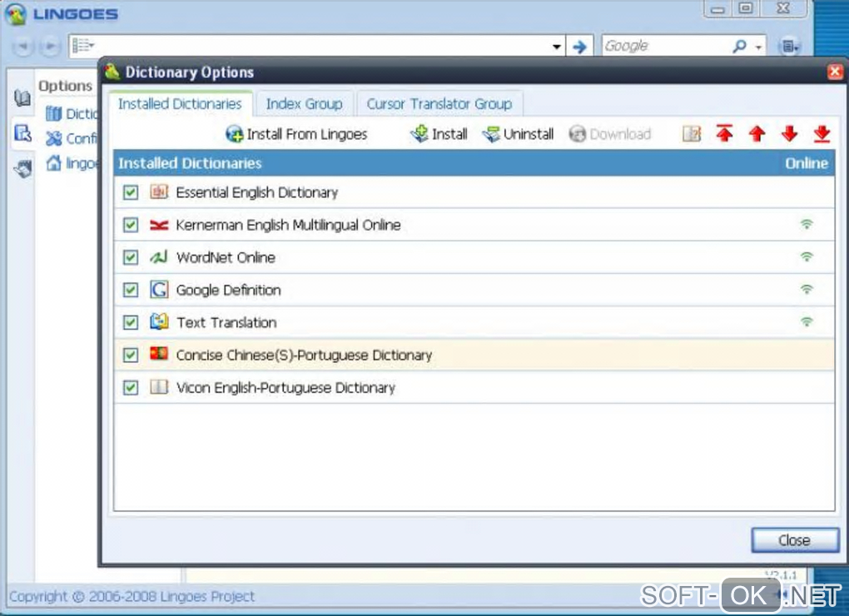Select Concise Chinese(S)-Portuguese Dictionary row text
The height and width of the screenshot is (616, 849).
(x=304, y=355)
